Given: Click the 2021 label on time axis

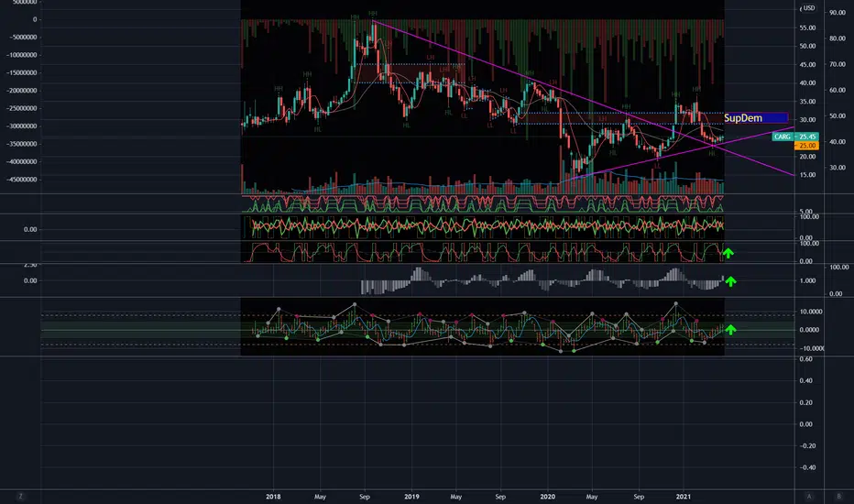Looking at the screenshot, I should pos(683,497).
